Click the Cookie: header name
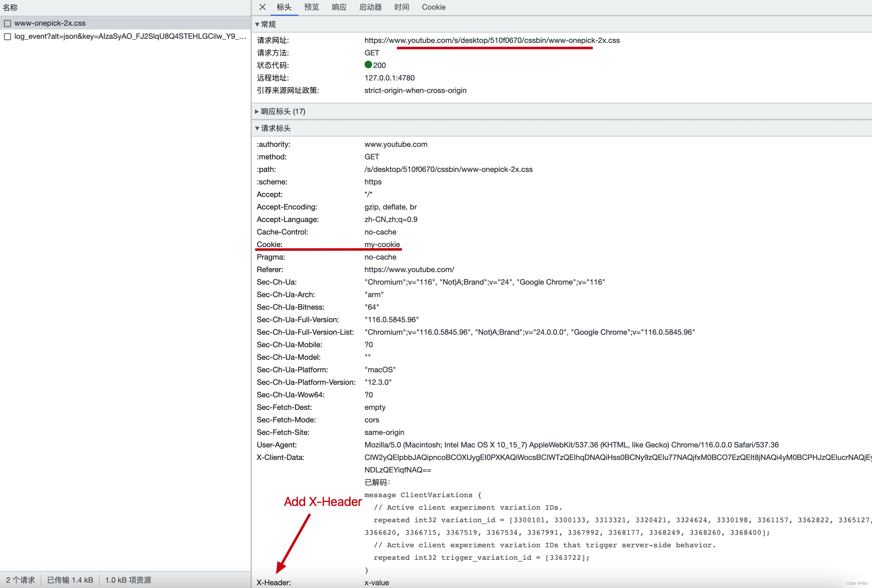This screenshot has height=588, width=872. (269, 245)
